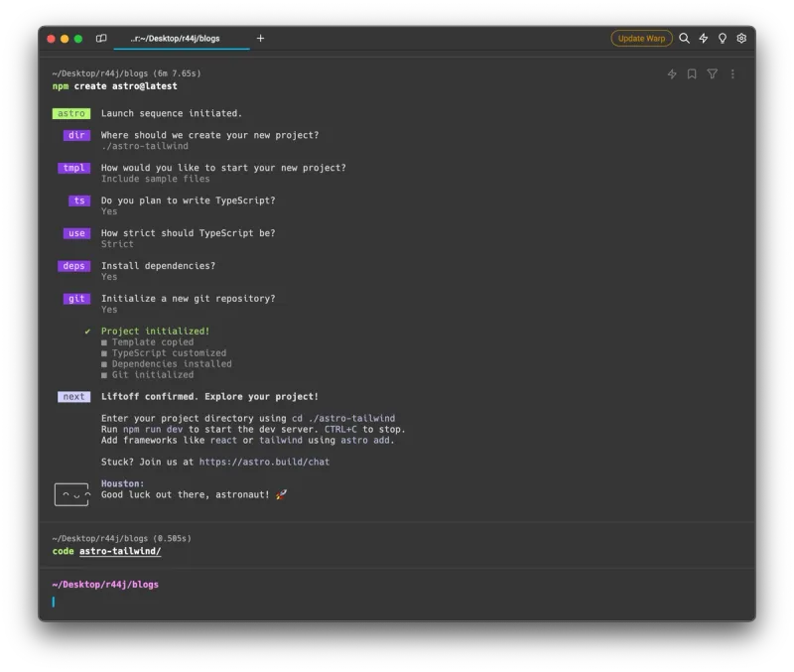The height and width of the screenshot is (672, 794).
Task: Click the command input prompt line
Action: [x=395, y=603]
